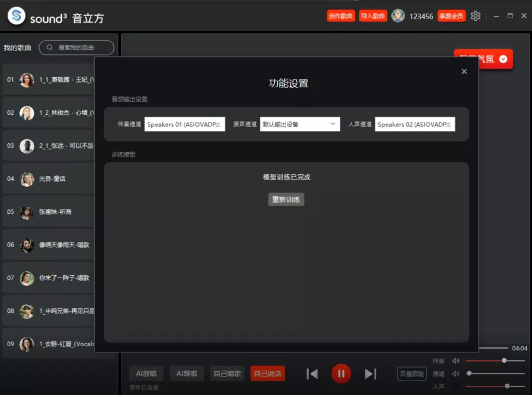The image size is (532, 395).
Task: Open the 伴奏通道 Speakers 01 dropdown
Action: point(184,125)
